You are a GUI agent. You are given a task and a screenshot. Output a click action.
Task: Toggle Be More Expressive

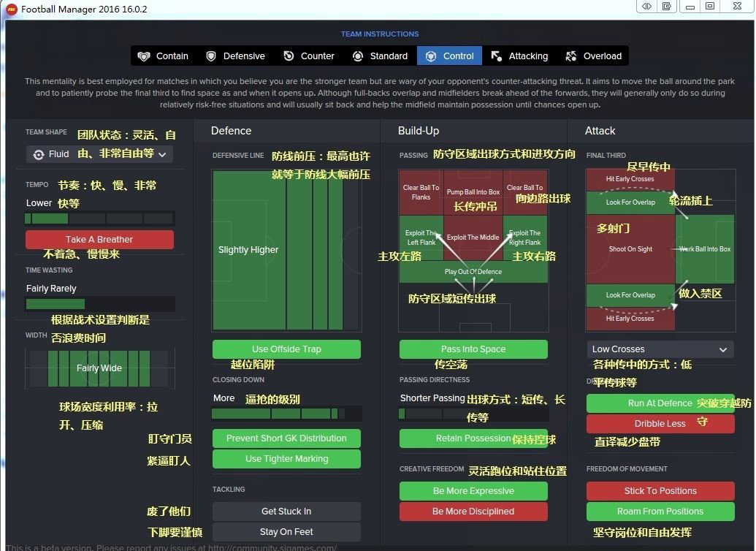[x=473, y=490]
